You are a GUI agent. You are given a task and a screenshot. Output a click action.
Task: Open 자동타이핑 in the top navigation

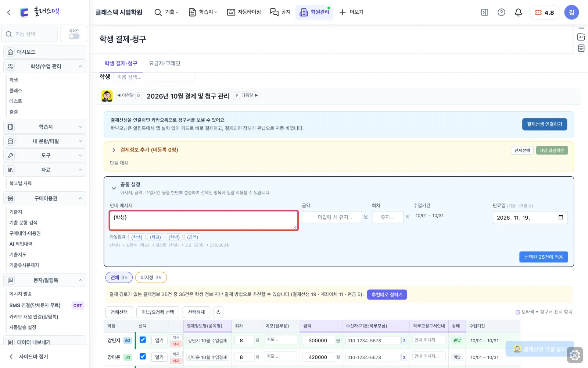pos(244,12)
